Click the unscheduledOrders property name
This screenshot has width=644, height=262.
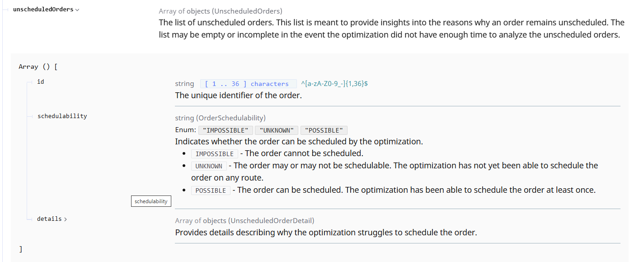[43, 9]
